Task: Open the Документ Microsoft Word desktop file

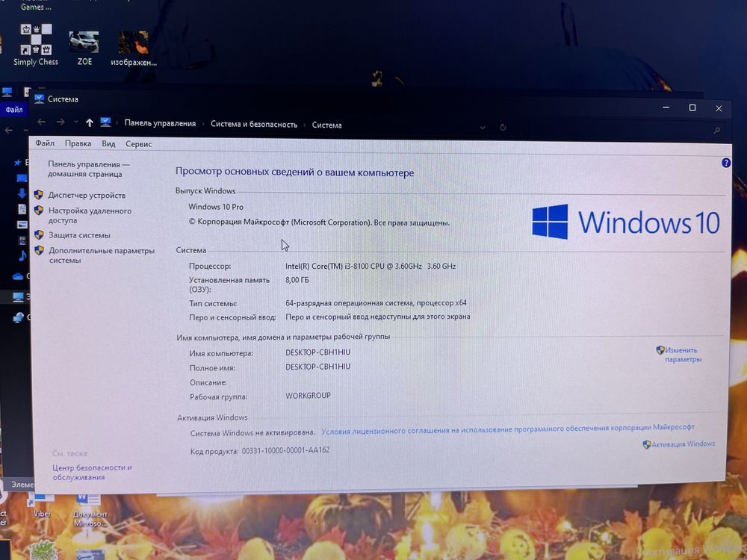Action: 90,509
